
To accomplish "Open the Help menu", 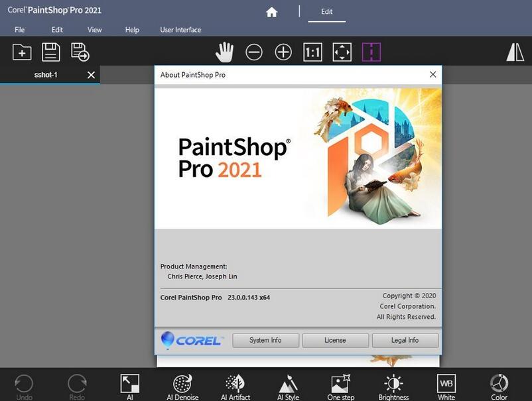I will tap(132, 30).
